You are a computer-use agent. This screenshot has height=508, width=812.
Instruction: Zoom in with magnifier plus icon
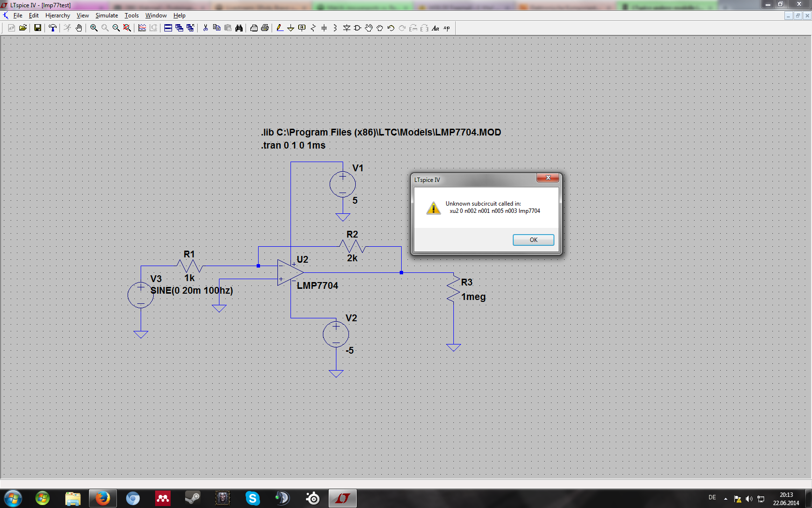click(94, 28)
